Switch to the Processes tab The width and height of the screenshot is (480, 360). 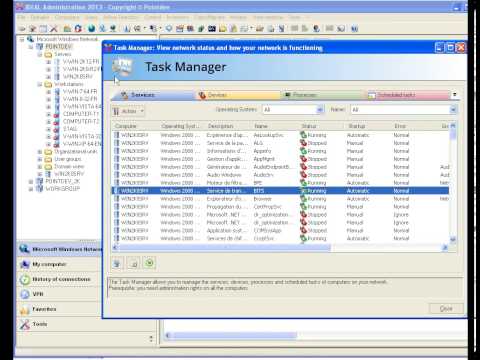[323, 95]
